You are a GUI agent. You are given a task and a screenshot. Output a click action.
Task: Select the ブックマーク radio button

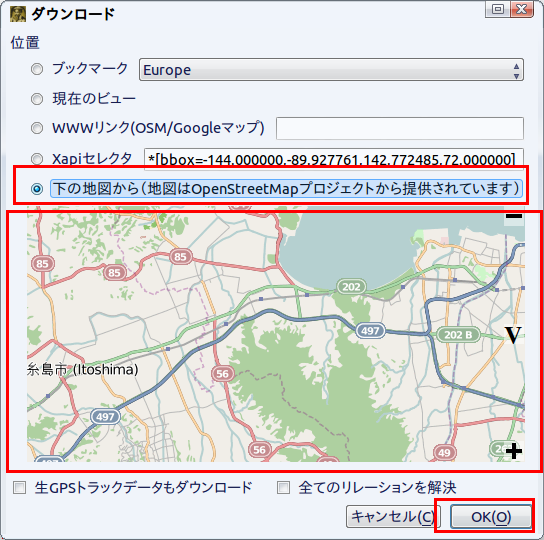coord(37,69)
